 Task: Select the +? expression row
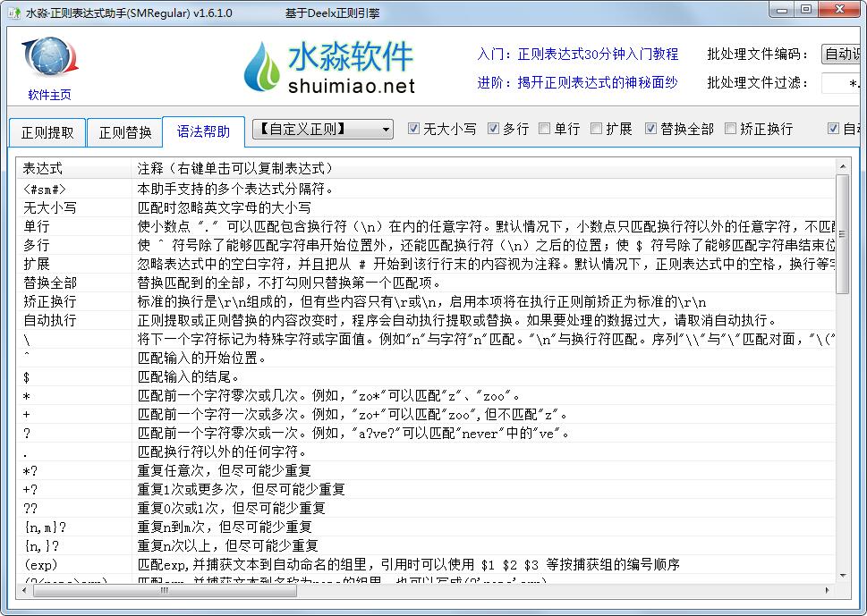click(x=426, y=490)
